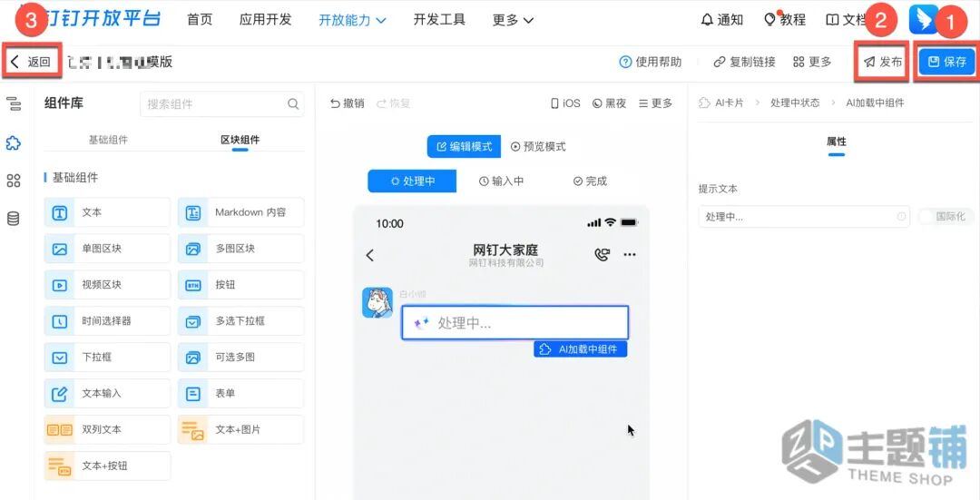Add the Markdown 内容 component
Screen dimensions: 980x500
point(240,212)
